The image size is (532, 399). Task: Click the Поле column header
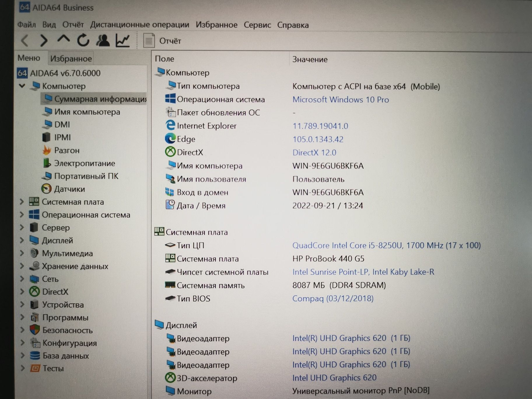(x=164, y=59)
